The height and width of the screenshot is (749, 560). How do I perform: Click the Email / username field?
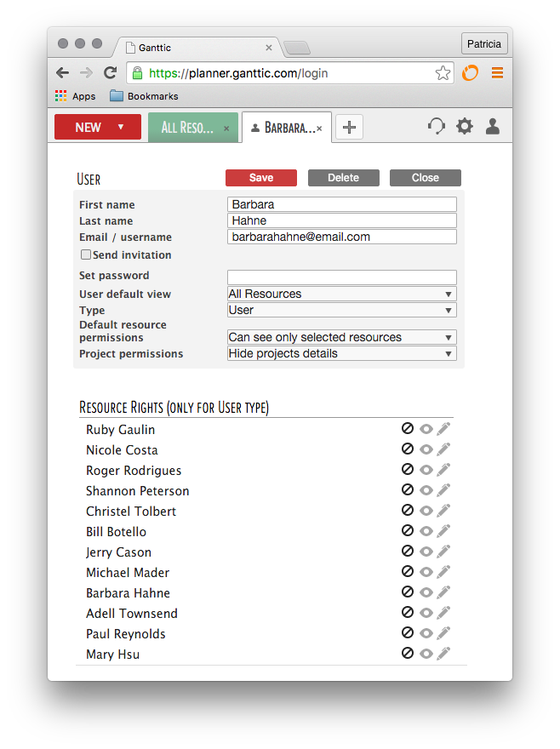341,237
